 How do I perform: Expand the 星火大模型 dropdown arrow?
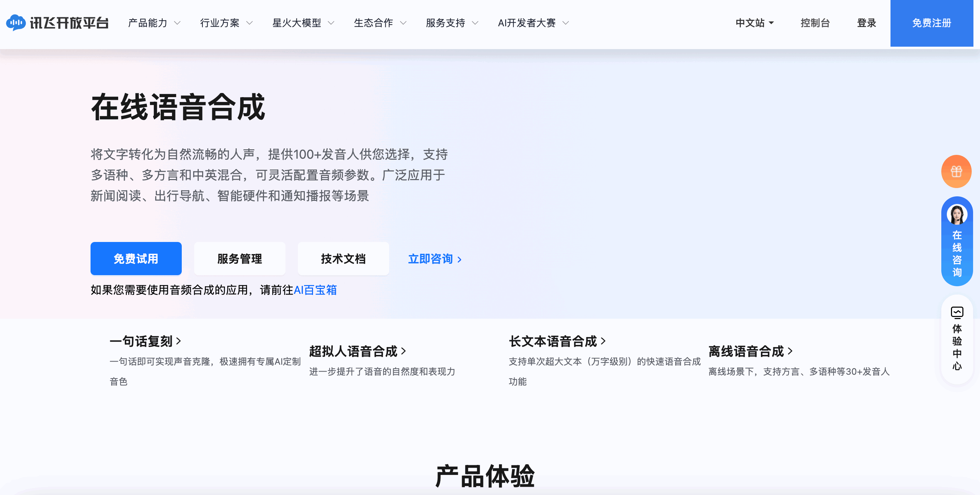click(x=331, y=23)
